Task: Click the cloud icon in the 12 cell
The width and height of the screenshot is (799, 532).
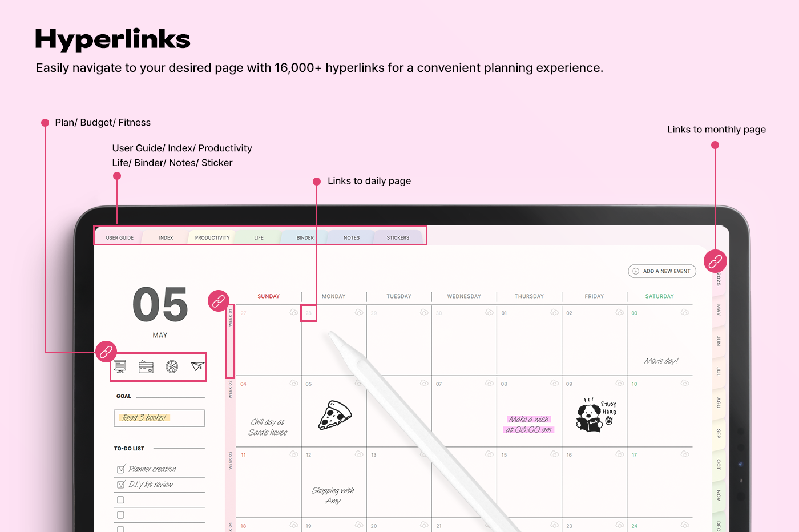Action: [x=359, y=454]
